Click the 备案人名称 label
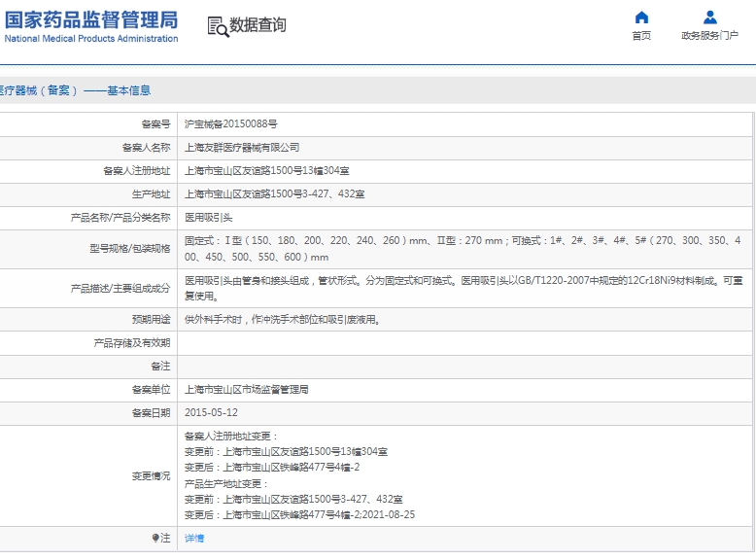This screenshot has width=756, height=560. pos(146,148)
